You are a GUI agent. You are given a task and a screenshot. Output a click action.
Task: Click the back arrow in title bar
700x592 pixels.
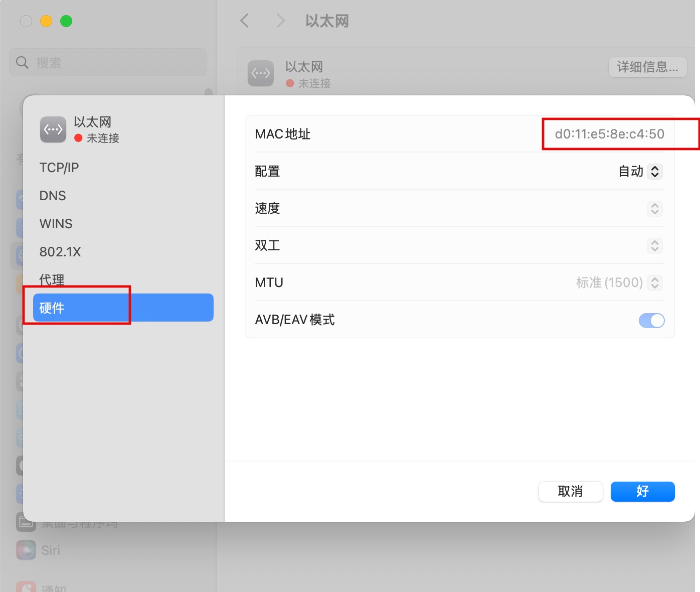pyautogui.click(x=245, y=21)
